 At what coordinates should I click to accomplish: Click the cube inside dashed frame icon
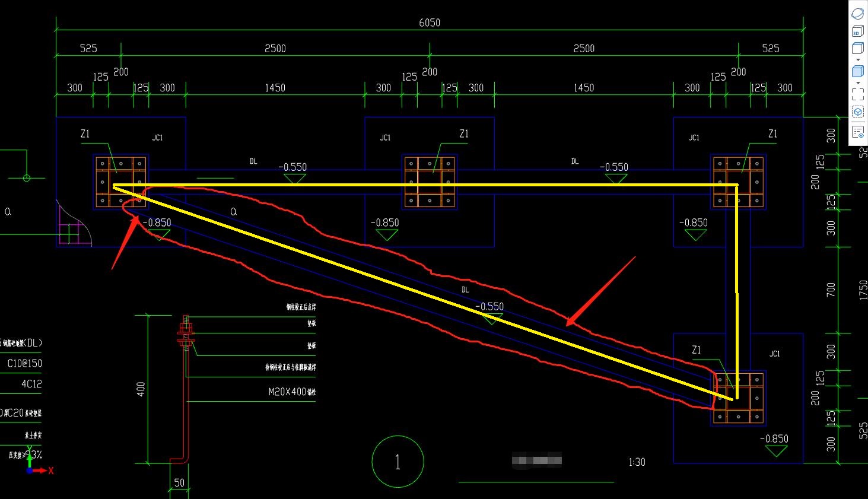point(858,112)
